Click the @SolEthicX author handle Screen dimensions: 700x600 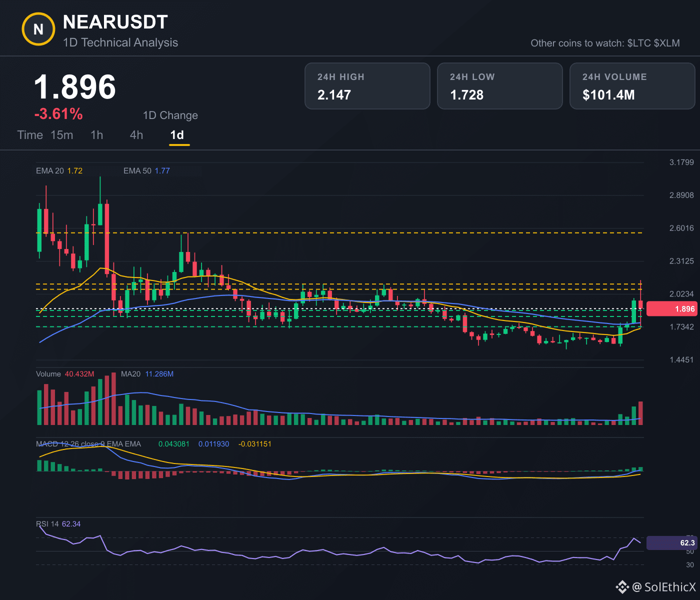pos(664,586)
